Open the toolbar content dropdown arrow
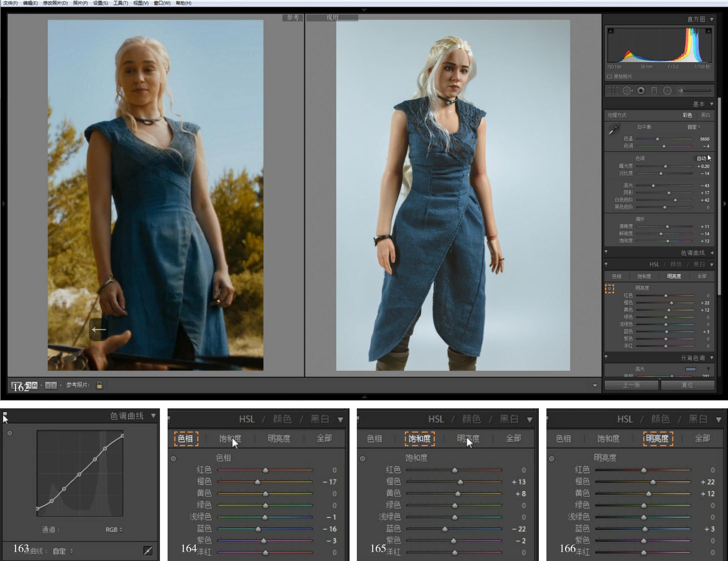The height and width of the screenshot is (561, 728). coord(595,386)
